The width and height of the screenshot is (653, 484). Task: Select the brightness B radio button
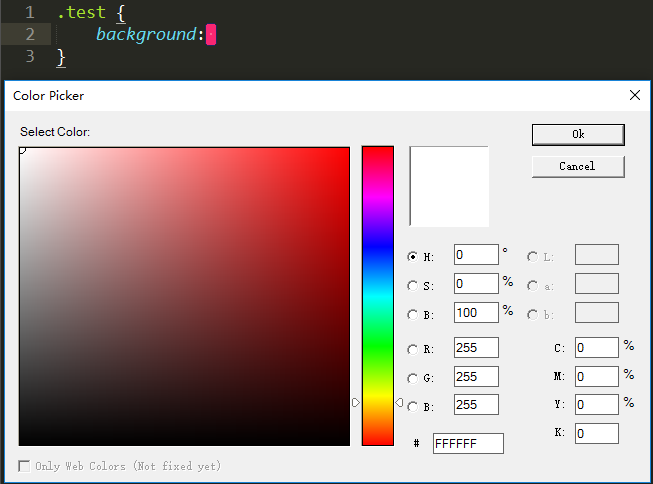(413, 314)
